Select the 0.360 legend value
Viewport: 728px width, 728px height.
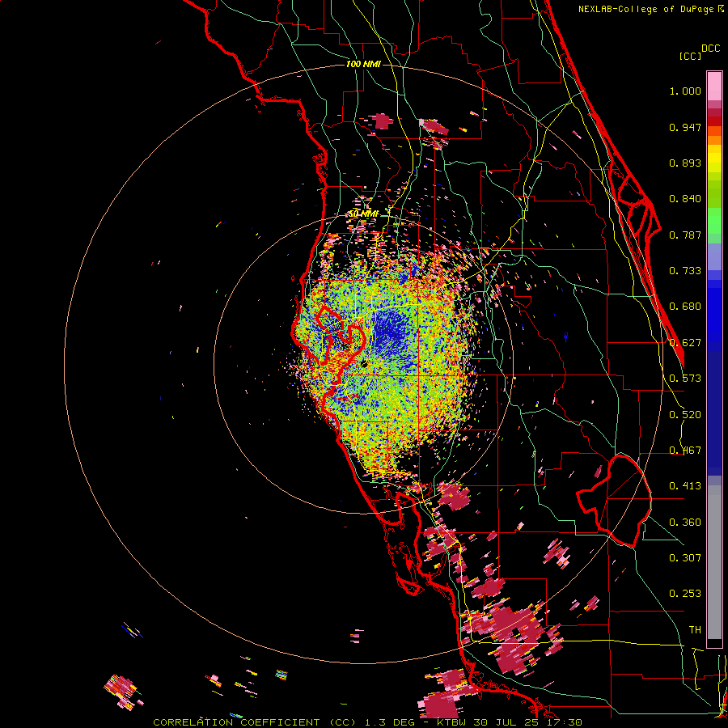pos(685,523)
